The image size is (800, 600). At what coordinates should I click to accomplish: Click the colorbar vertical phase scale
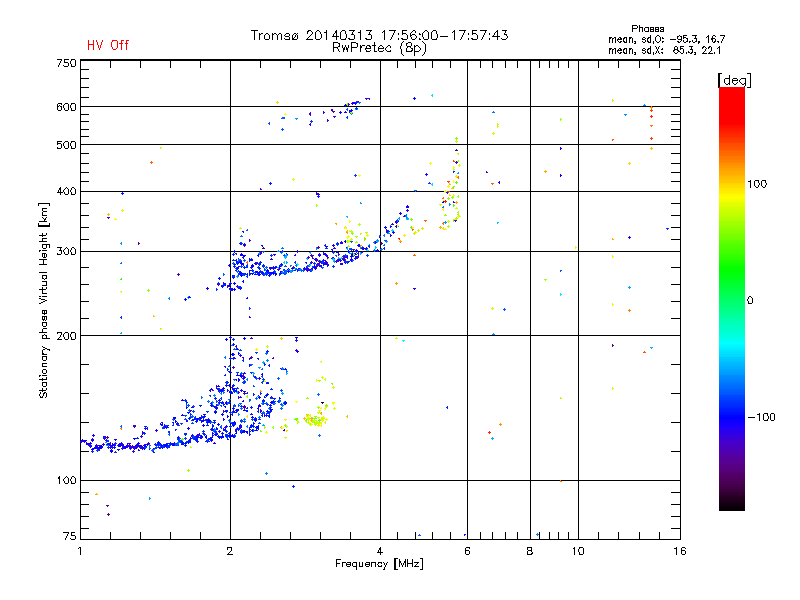pos(732,299)
